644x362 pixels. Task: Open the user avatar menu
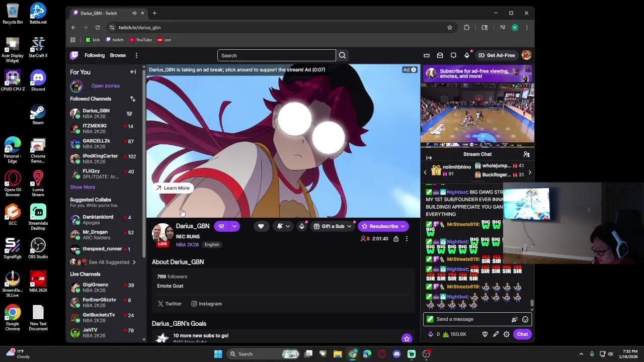pyautogui.click(x=526, y=55)
